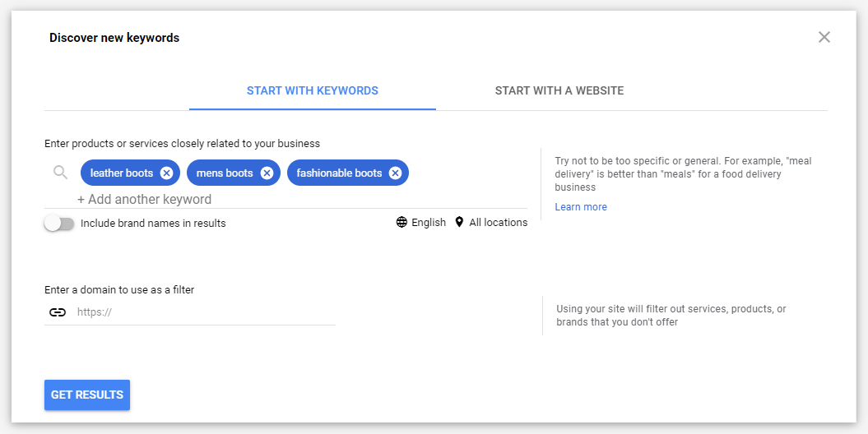
Task: Open the Learn more link
Action: pyautogui.click(x=581, y=207)
